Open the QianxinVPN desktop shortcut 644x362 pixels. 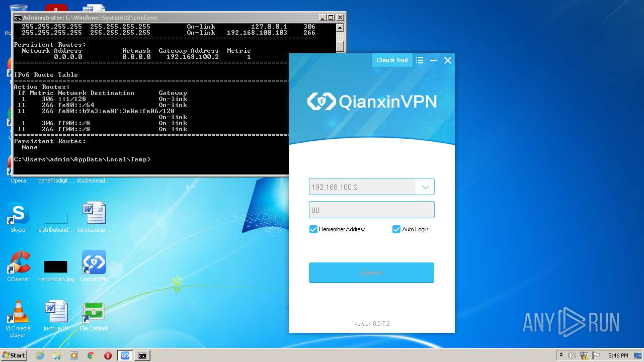point(94,267)
